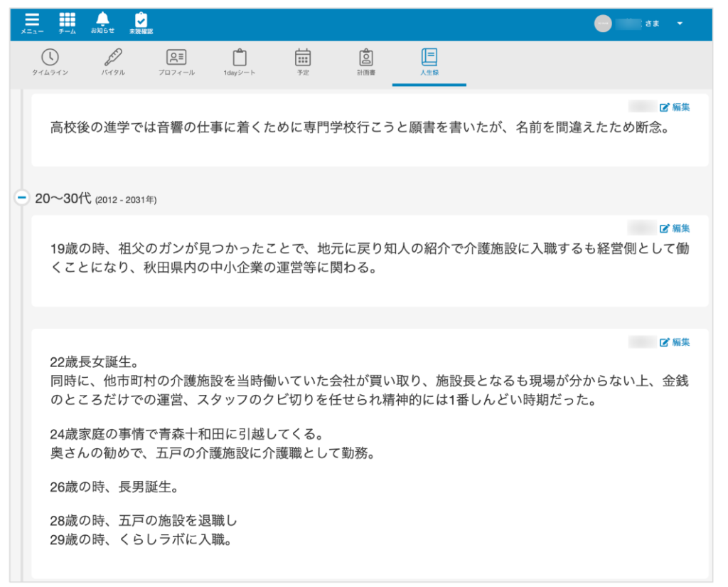Collapse the 20〜30代 section

(x=22, y=198)
